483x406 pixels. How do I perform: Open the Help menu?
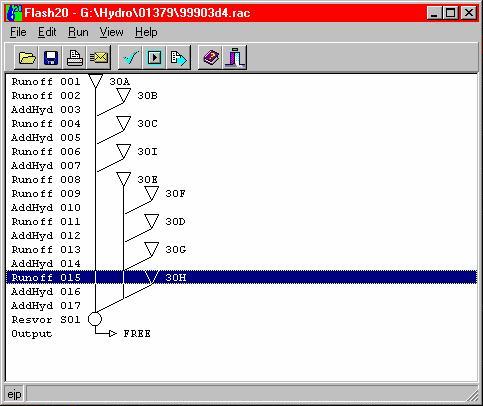point(146,32)
